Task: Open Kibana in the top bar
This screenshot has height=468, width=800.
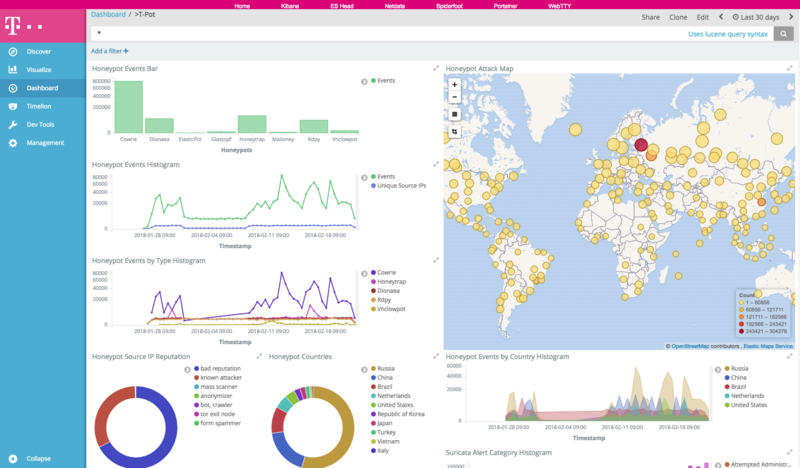Action: pos(289,6)
